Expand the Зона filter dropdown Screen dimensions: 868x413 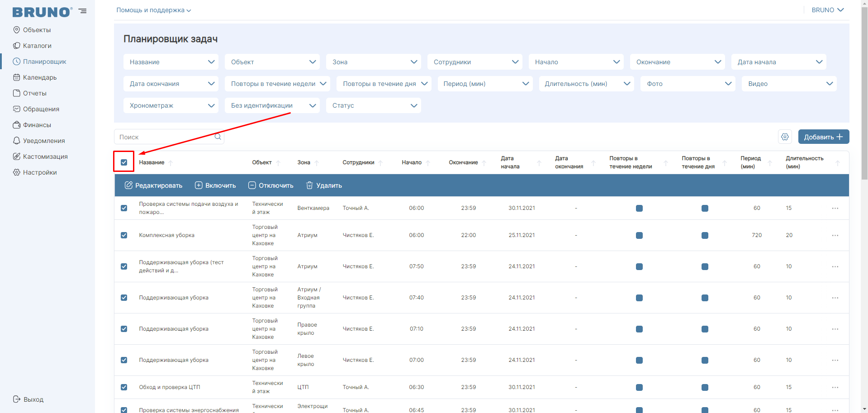tap(374, 62)
